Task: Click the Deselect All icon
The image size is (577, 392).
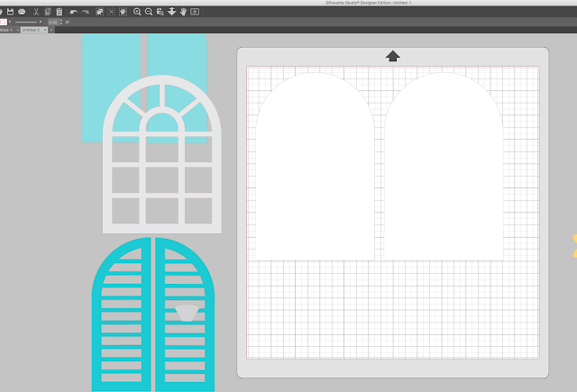Action: 112,12
